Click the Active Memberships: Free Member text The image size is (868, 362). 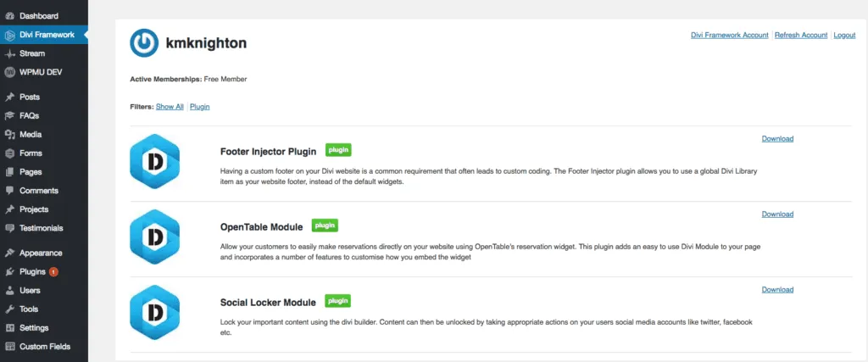click(x=188, y=79)
